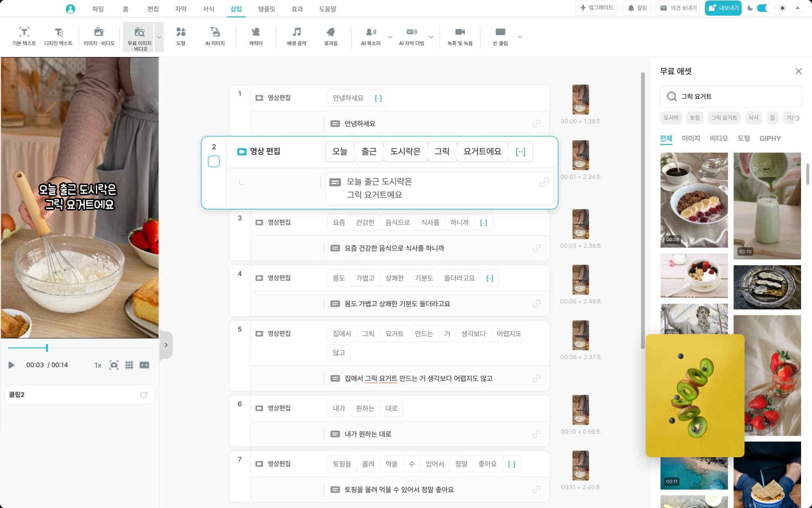
Task: Click the 업그레이드 (upgrade) button
Action: (x=597, y=8)
